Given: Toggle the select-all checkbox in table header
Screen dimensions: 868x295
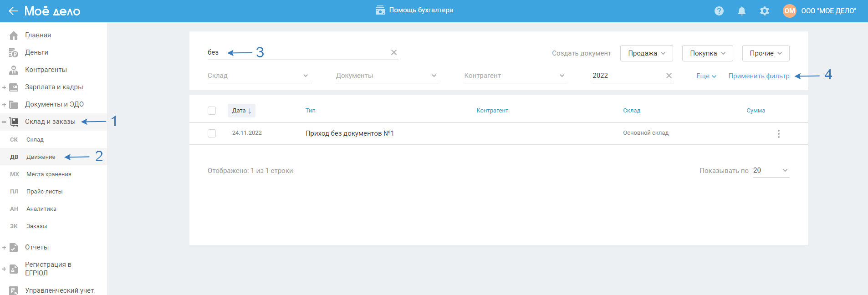Looking at the screenshot, I should (x=212, y=111).
